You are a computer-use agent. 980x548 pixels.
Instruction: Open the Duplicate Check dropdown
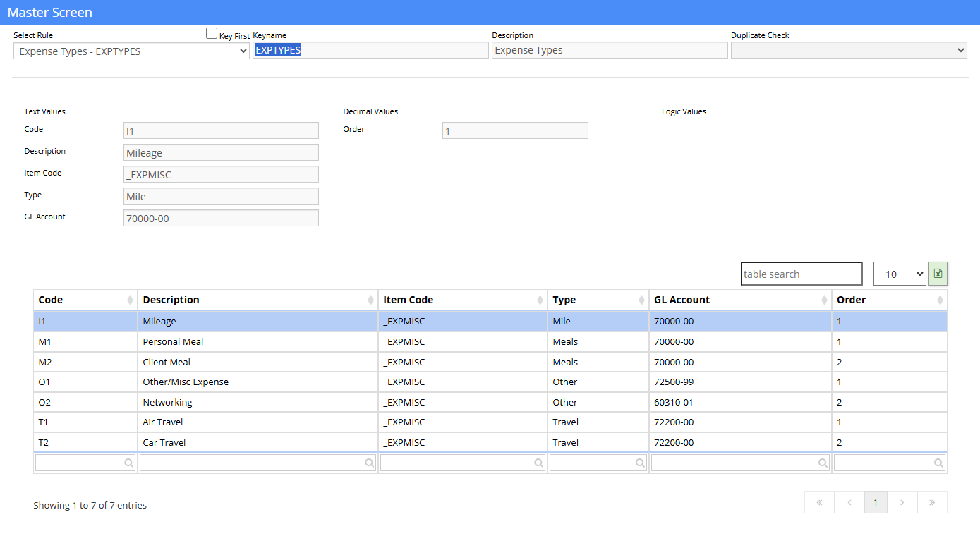tap(849, 50)
